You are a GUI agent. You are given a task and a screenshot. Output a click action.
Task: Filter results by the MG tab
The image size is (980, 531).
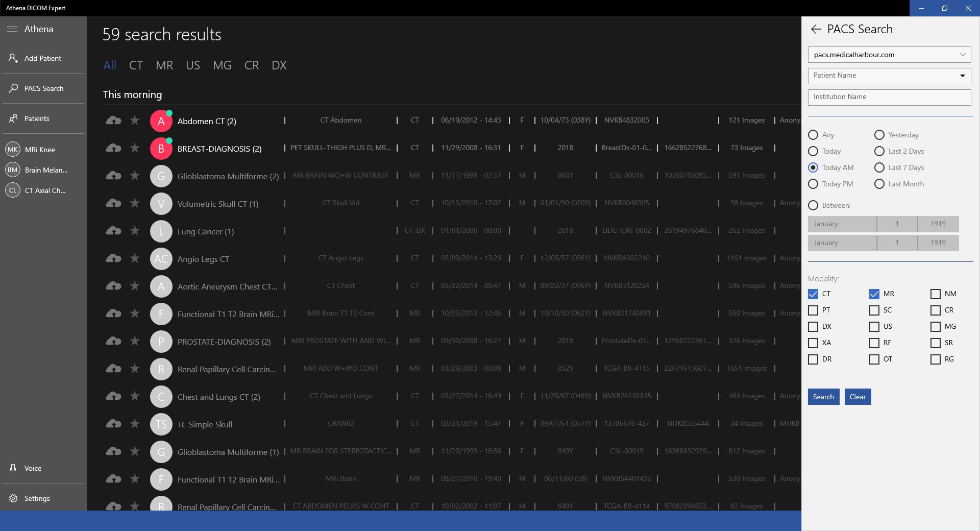click(x=222, y=65)
